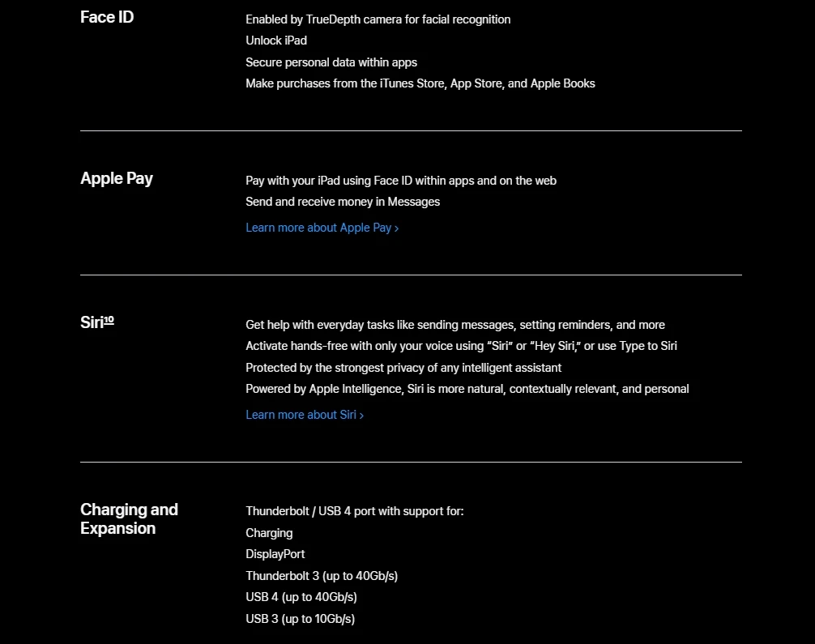The height and width of the screenshot is (644, 815).
Task: Click the Apple Pay section heading
Action: 117,179
